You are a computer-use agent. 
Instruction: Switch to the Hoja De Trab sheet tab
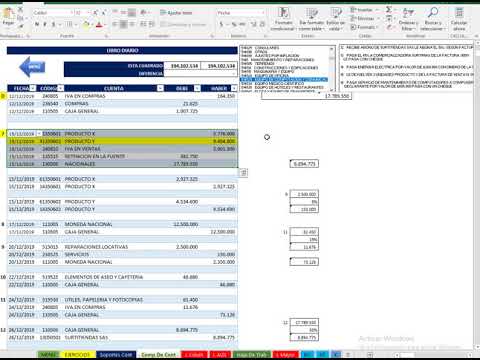[x=252, y=355]
